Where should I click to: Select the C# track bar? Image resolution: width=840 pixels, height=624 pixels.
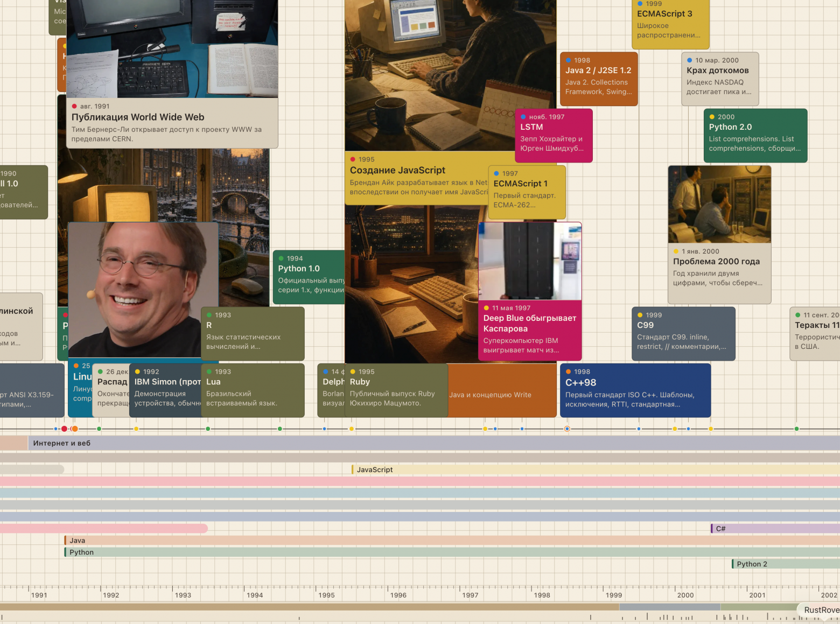tap(775, 529)
